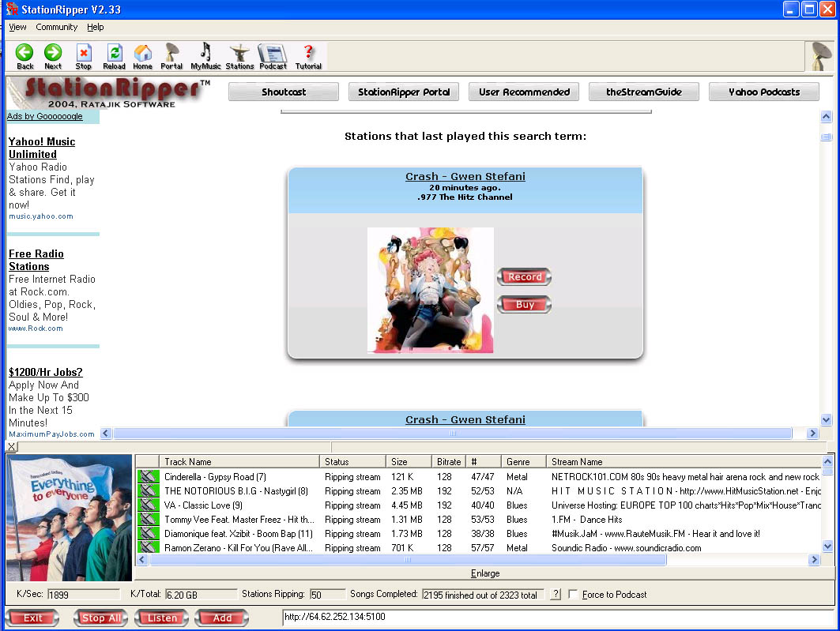Sort by Stream Name column header

tap(684, 461)
